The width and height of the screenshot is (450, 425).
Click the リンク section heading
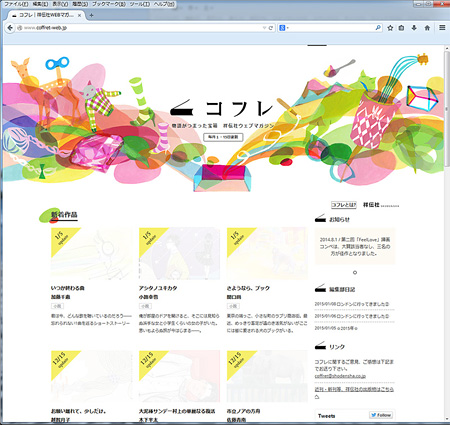[337, 347]
